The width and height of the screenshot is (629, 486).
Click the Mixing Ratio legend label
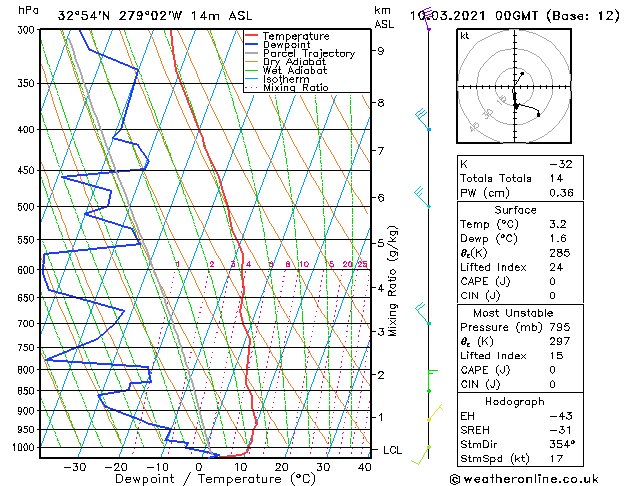point(302,88)
